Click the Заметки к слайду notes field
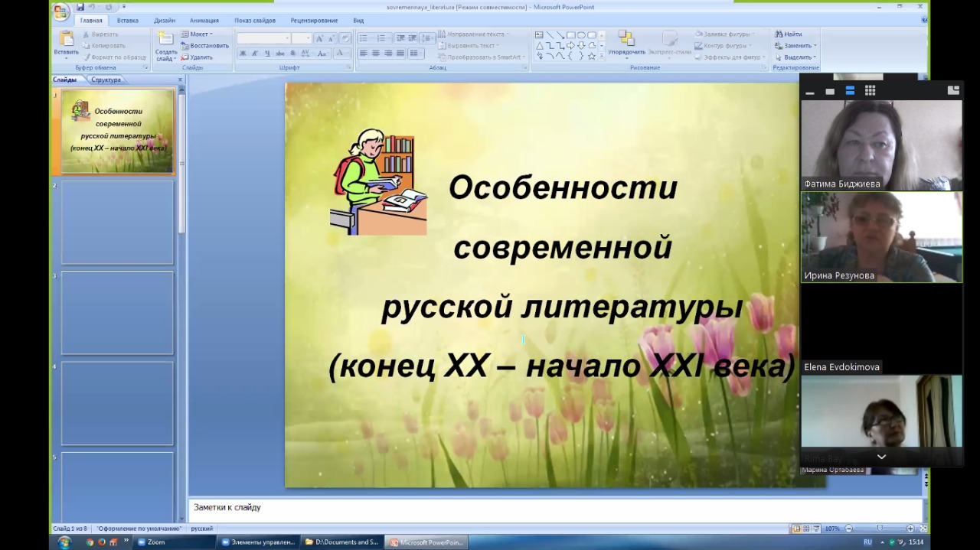The width and height of the screenshot is (980, 550). pyautogui.click(x=555, y=508)
